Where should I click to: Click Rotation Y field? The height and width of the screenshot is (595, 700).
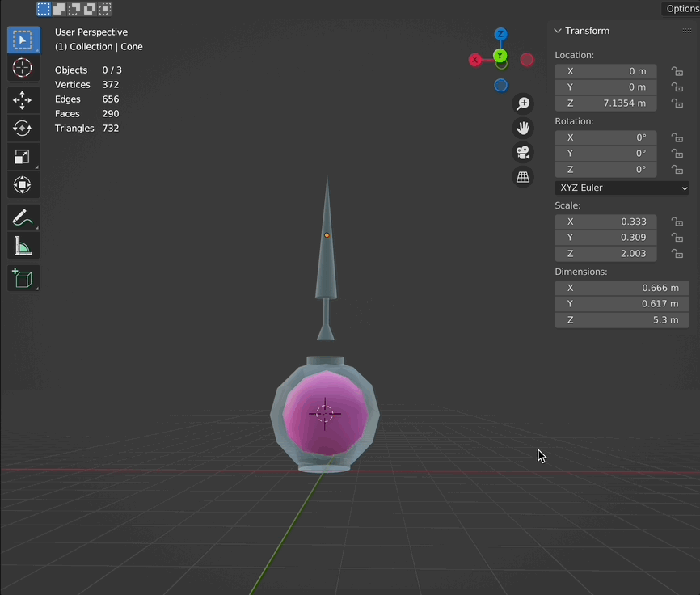pos(605,154)
